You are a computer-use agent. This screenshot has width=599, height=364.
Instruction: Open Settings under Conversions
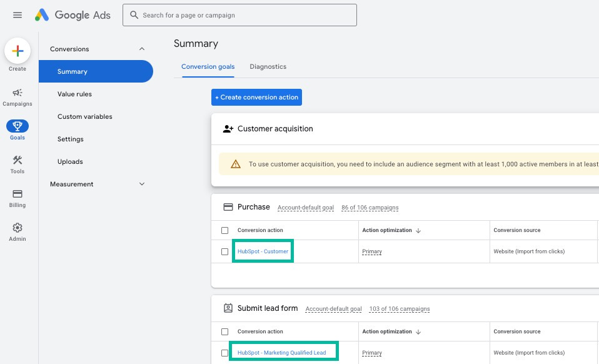click(x=70, y=139)
